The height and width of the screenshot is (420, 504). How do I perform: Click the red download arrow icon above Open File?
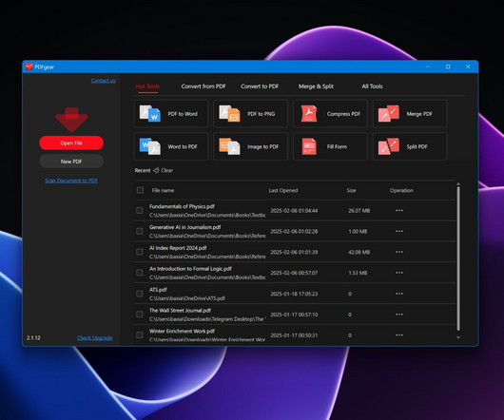click(x=71, y=120)
